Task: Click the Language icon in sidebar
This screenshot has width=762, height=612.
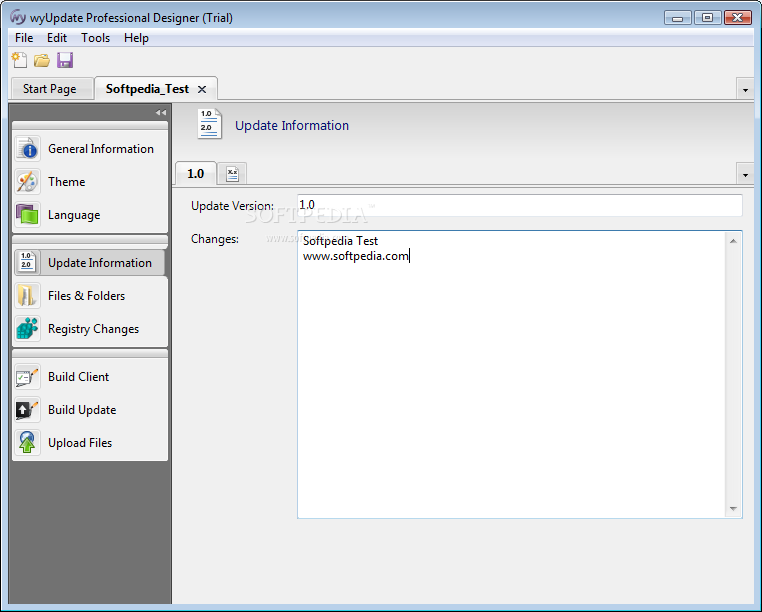Action: point(27,215)
